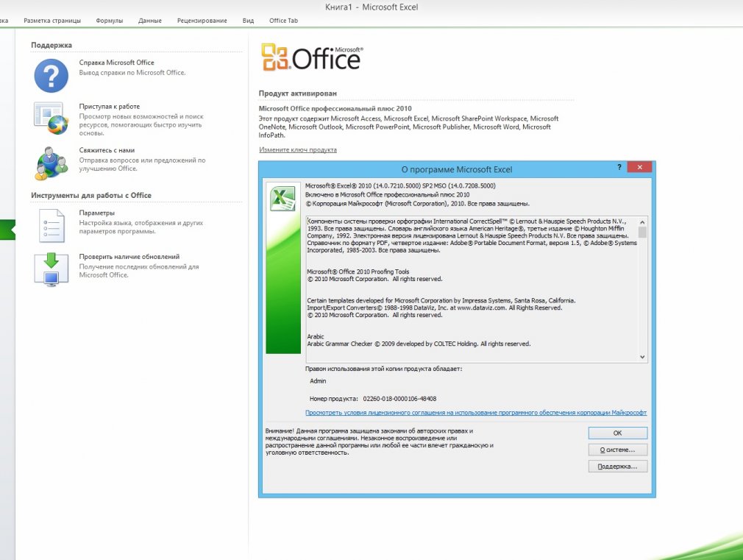
Task: Click the Check for Updates download icon
Action: coord(51,269)
